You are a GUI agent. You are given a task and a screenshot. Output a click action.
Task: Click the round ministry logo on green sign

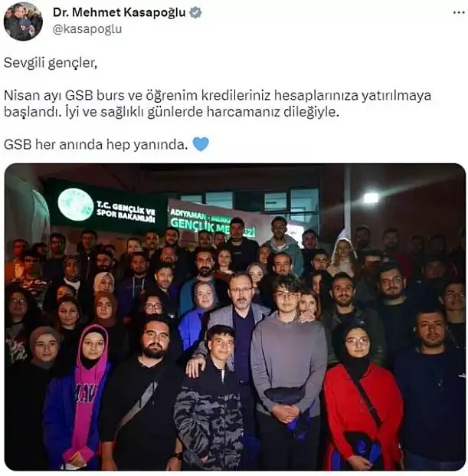[76, 204]
